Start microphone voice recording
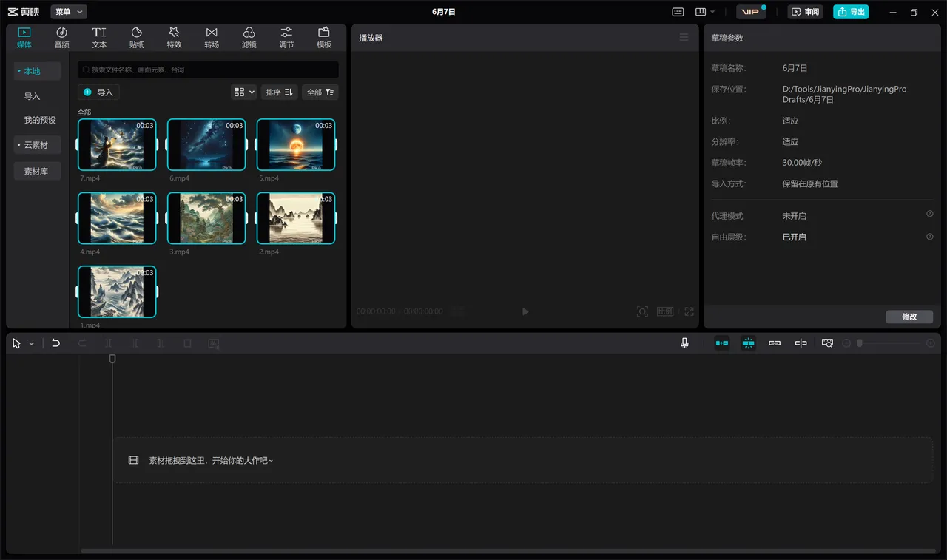 click(x=684, y=343)
